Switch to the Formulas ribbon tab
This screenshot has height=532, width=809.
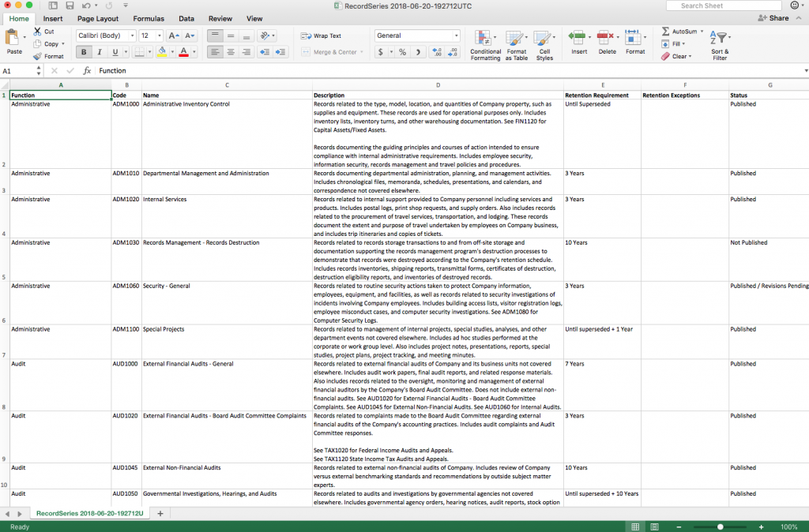149,18
